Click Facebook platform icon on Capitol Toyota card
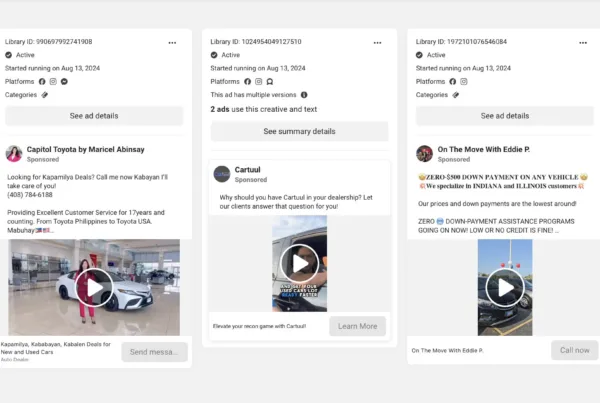Viewport: 600px width, 403px height. (42, 82)
